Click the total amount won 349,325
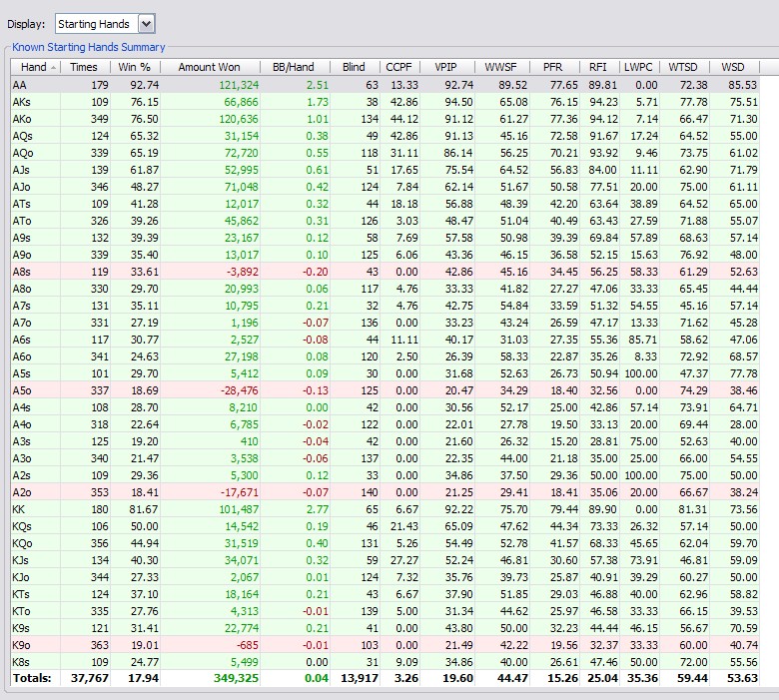 [236, 678]
